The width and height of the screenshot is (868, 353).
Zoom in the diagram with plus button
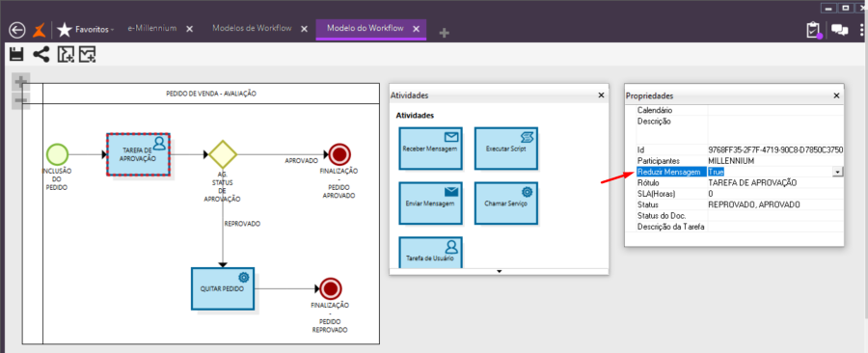point(21,82)
